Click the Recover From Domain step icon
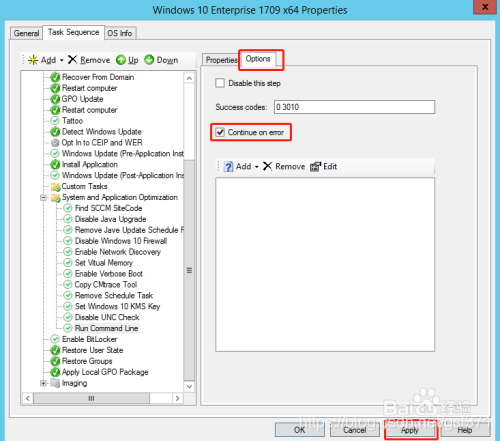This screenshot has height=441, width=500. coord(55,77)
